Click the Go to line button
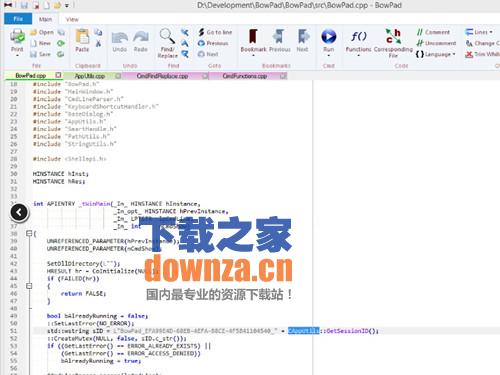 215,32
